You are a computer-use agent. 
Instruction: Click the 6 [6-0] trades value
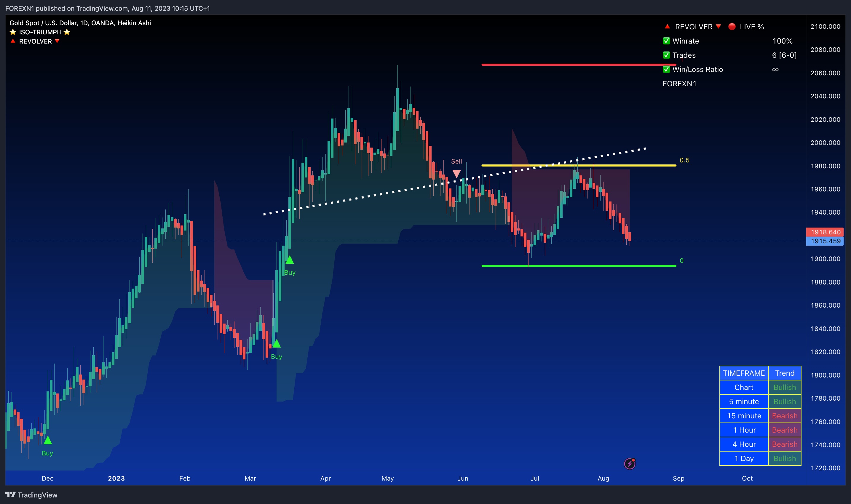tap(784, 55)
